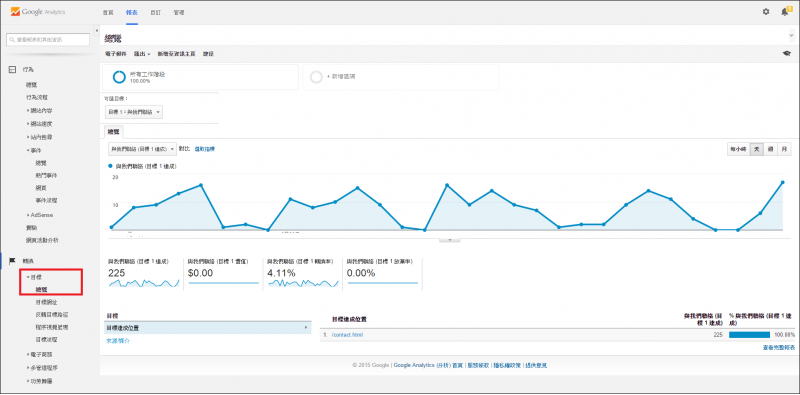This screenshot has width=800, height=395.
Task: Select the 總覽 tab above the chart
Action: pyautogui.click(x=113, y=131)
